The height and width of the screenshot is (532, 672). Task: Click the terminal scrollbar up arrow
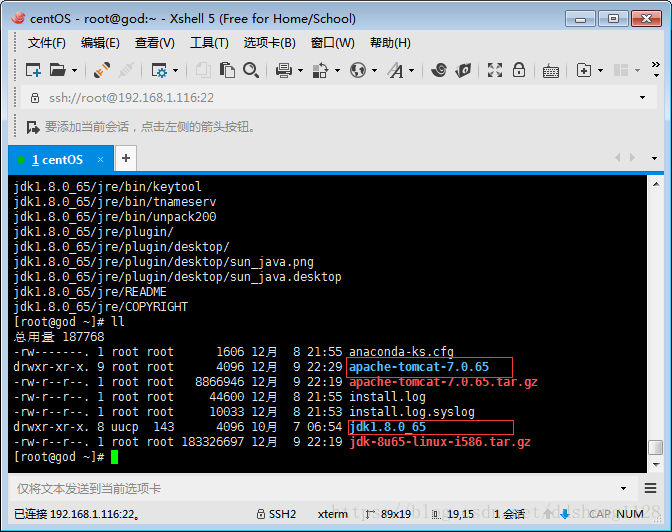point(656,184)
